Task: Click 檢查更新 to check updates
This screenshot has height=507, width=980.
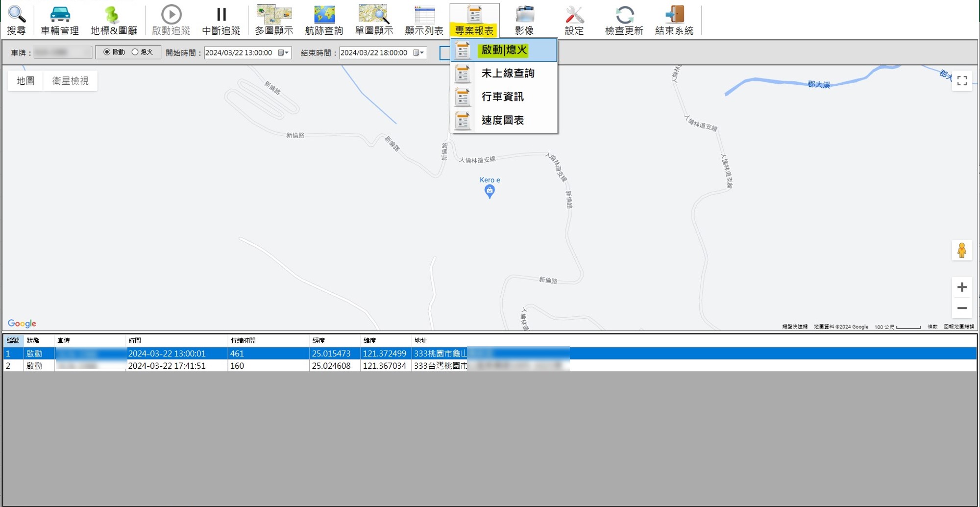Action: 624,20
